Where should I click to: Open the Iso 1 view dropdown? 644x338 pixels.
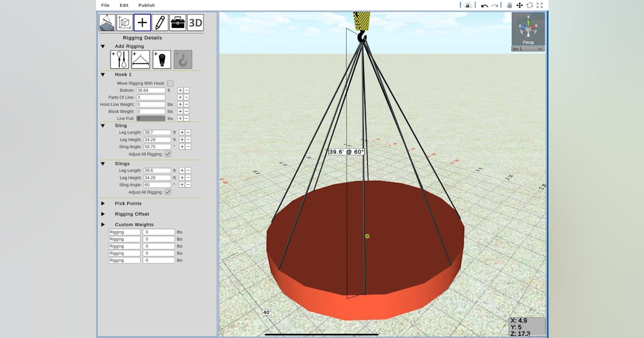(x=528, y=48)
